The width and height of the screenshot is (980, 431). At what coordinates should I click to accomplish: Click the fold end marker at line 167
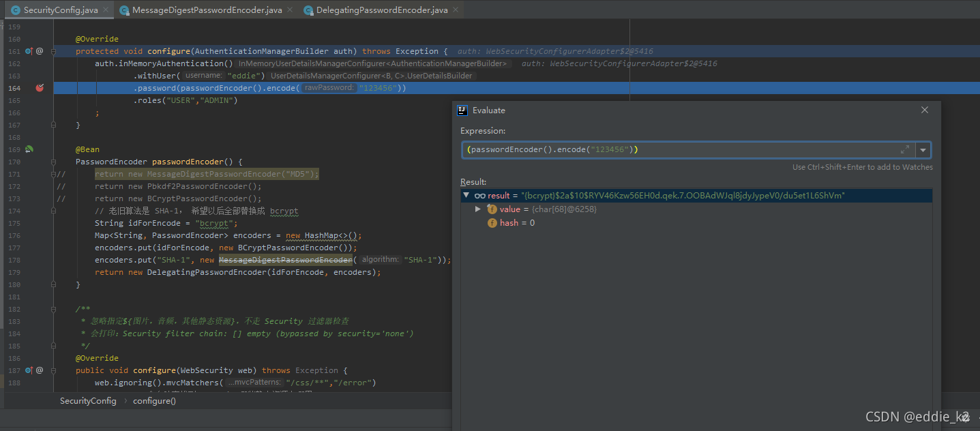53,125
